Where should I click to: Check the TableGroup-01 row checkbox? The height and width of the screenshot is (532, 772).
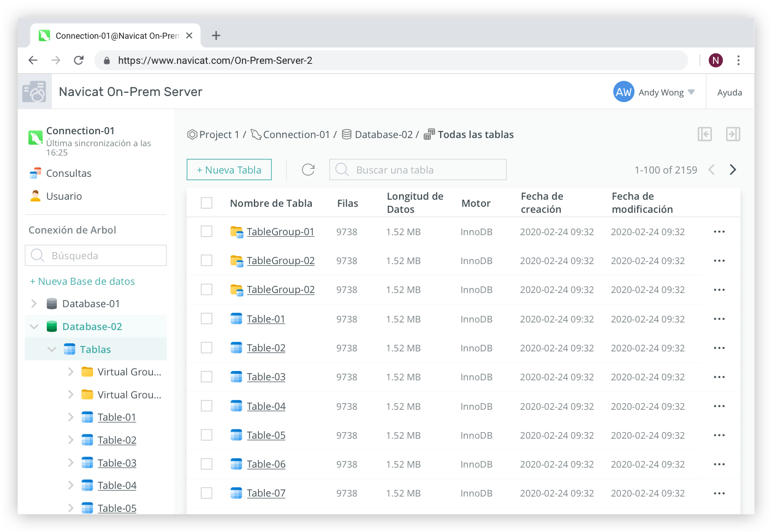(206, 231)
